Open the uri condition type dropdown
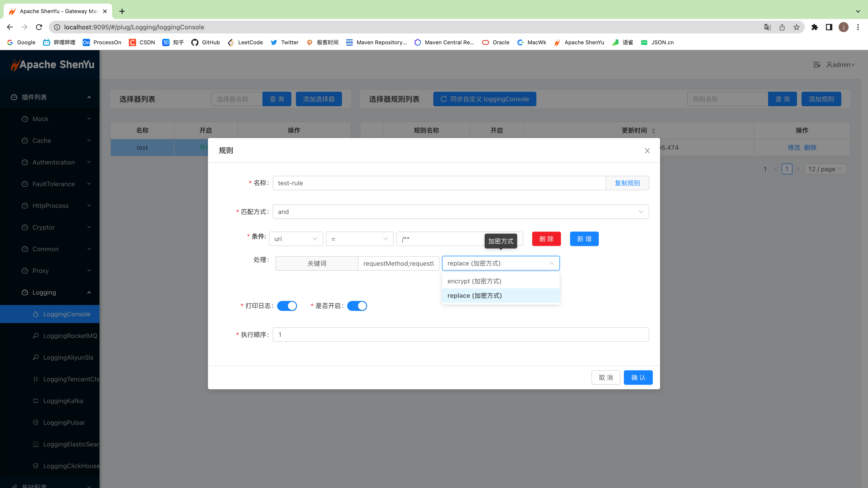Viewport: 868px width, 488px height. coord(295,239)
